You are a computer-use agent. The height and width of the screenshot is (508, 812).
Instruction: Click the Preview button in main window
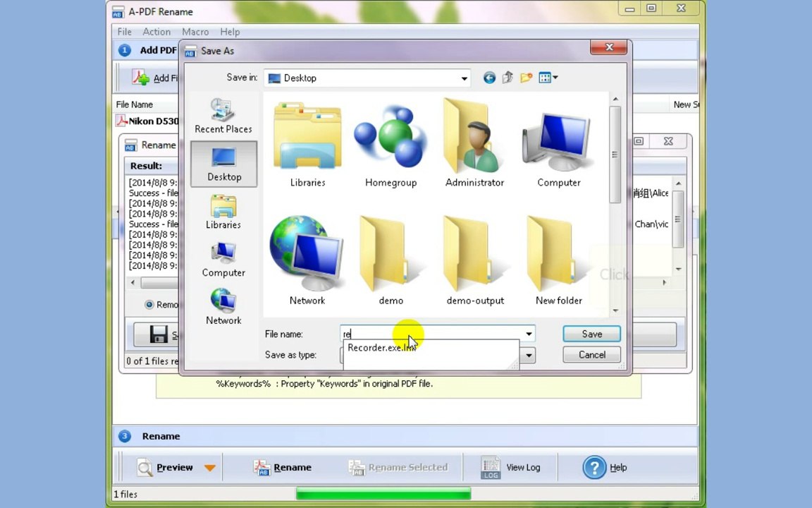[165, 467]
